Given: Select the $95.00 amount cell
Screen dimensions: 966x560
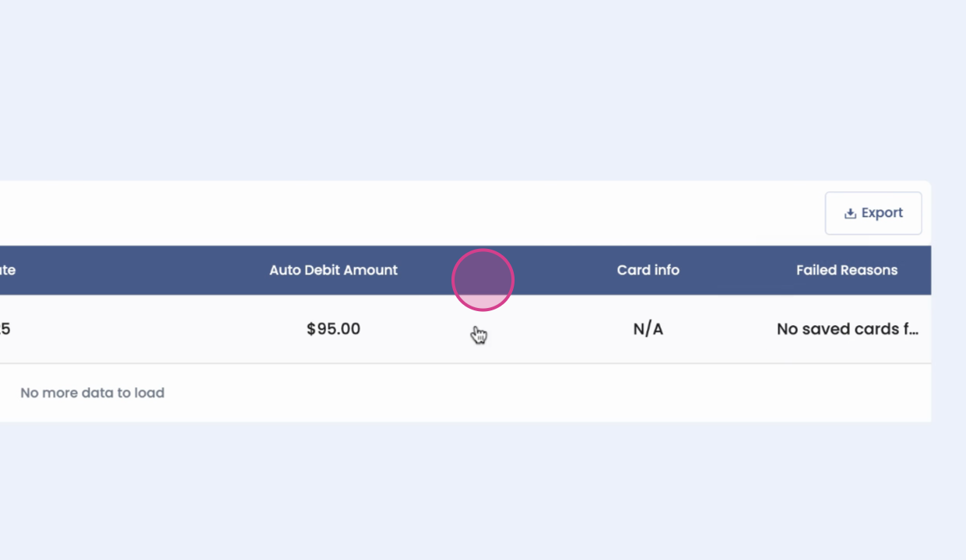Looking at the screenshot, I should (x=333, y=329).
